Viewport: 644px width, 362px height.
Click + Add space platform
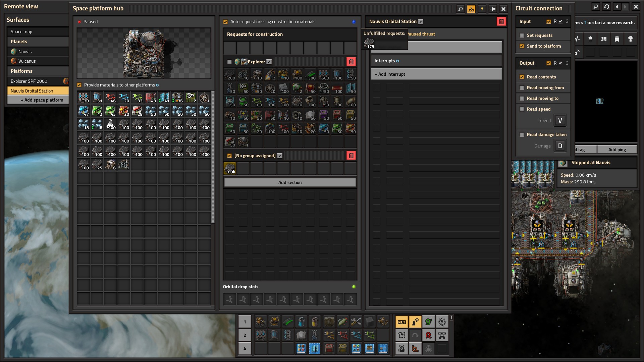38,100
